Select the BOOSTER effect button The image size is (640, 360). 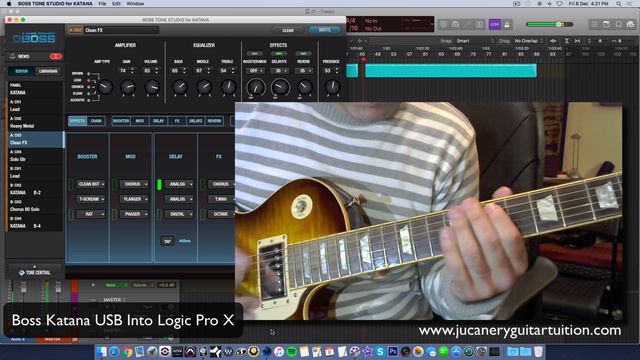pyautogui.click(x=121, y=121)
